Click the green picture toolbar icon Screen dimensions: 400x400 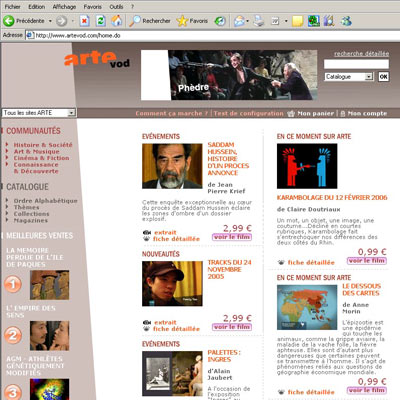click(314, 21)
